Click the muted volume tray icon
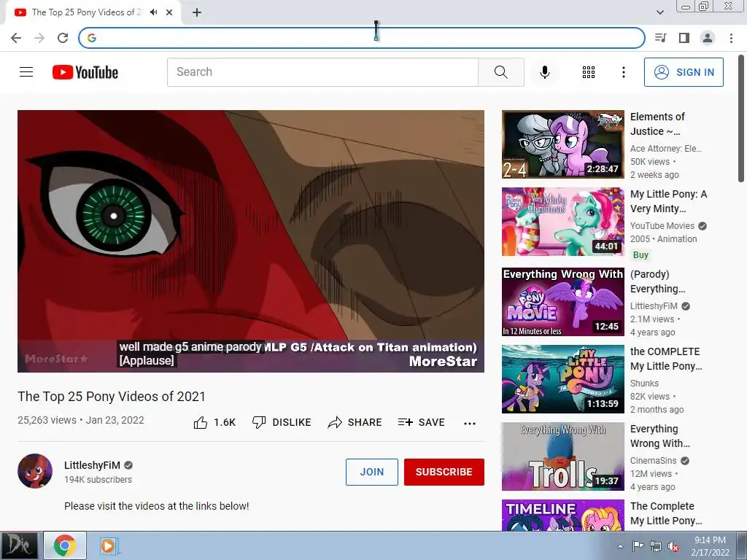Image resolution: width=747 pixels, height=560 pixels. [673, 546]
